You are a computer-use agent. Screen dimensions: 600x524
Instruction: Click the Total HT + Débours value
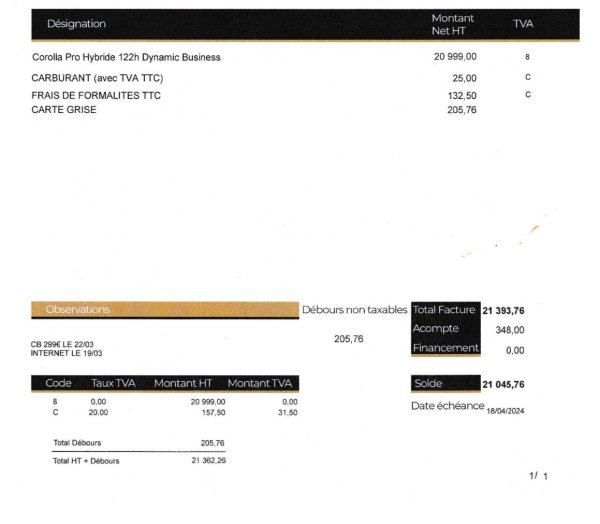point(209,460)
